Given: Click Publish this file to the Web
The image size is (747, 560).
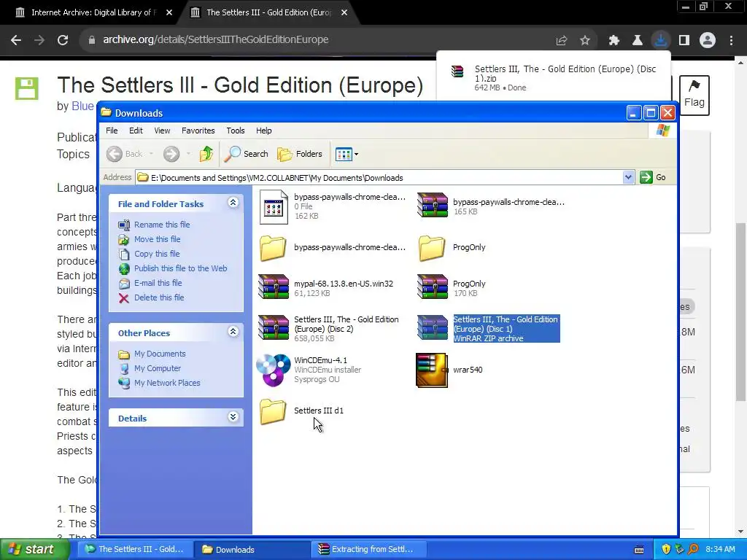Looking at the screenshot, I should [181, 268].
